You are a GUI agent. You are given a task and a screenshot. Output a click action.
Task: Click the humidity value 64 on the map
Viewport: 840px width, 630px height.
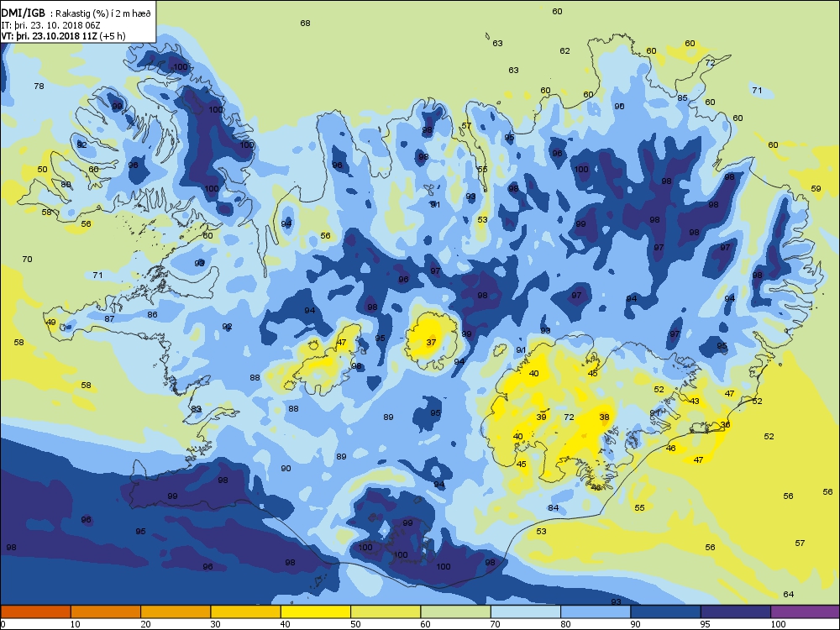pyautogui.click(x=789, y=594)
